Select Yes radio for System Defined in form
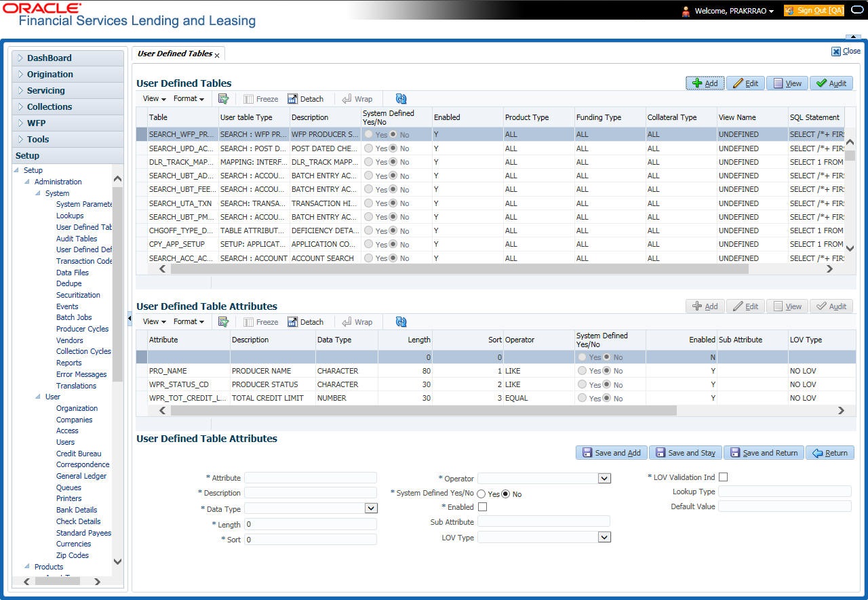 [x=481, y=494]
